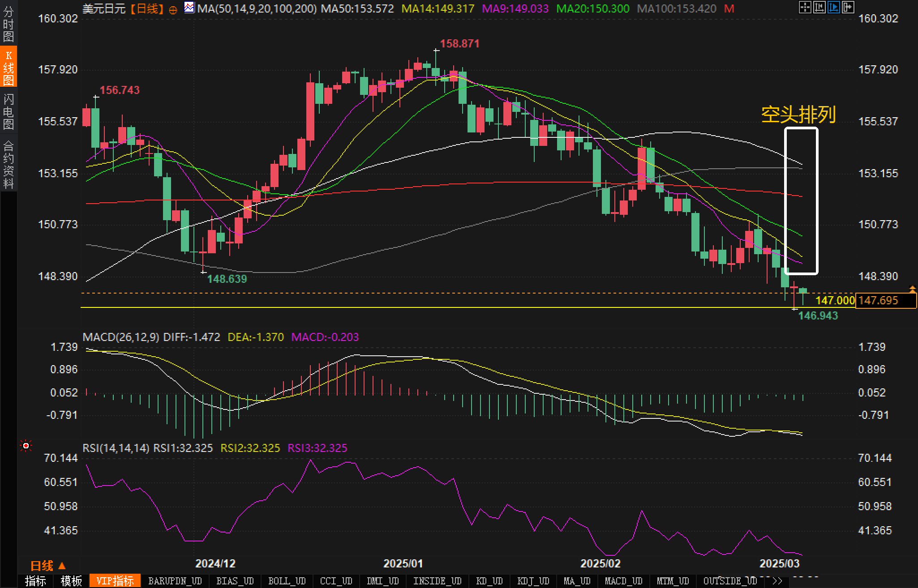Click the RSI(14,14,14) indicator label
Viewport: 918px width, 588px height.
[x=116, y=448]
